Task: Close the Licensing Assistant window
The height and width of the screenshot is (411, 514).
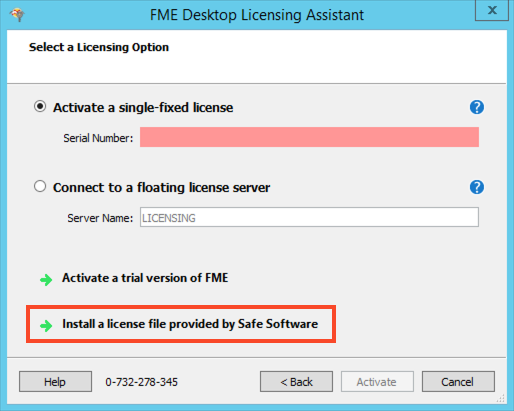Action: (x=491, y=10)
